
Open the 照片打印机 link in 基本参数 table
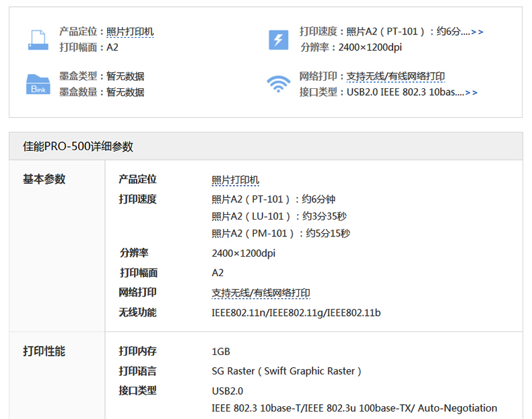click(236, 180)
